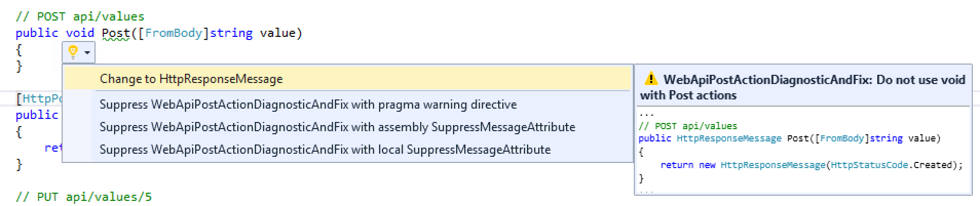Click the WebApiPostActionDiagnosticAndFix warning title

click(803, 87)
